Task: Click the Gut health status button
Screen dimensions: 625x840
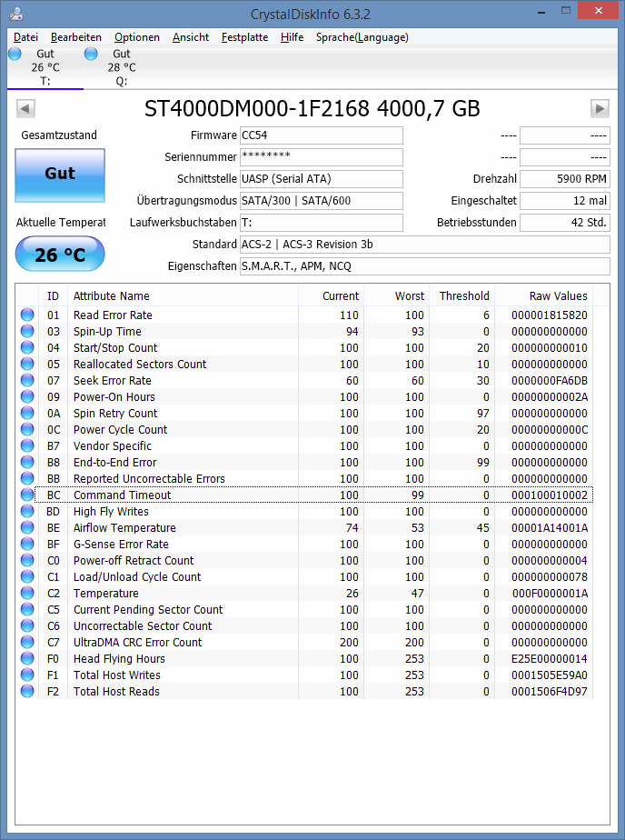Action: point(60,175)
